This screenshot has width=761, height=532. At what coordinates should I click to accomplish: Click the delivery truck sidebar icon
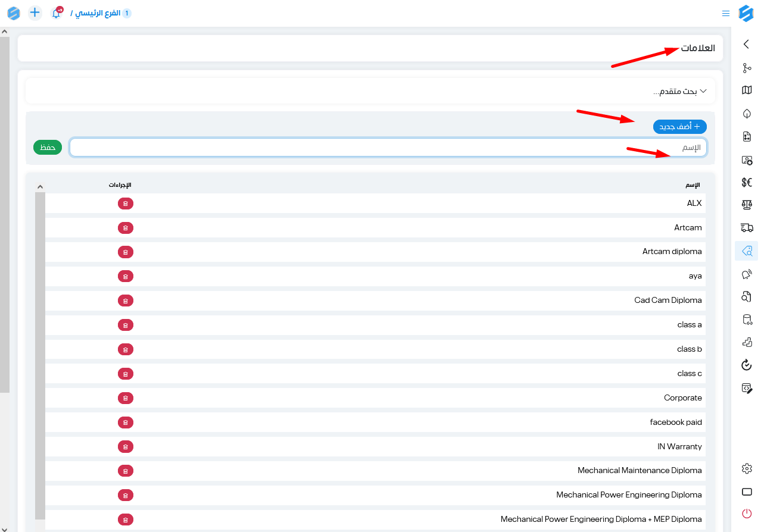pos(747,227)
